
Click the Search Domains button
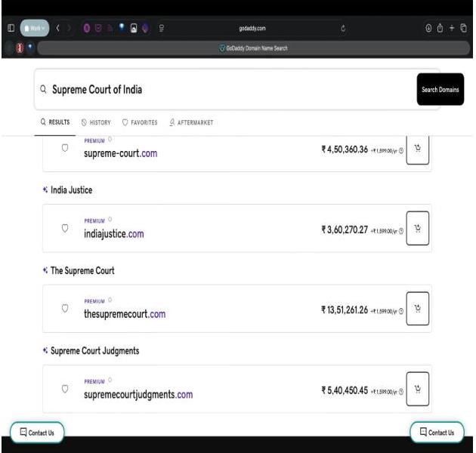(x=440, y=89)
